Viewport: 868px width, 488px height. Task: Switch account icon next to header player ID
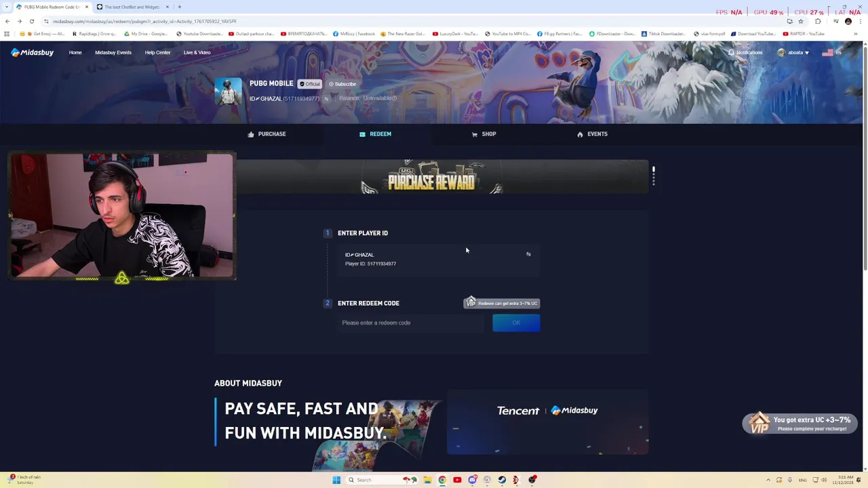326,99
